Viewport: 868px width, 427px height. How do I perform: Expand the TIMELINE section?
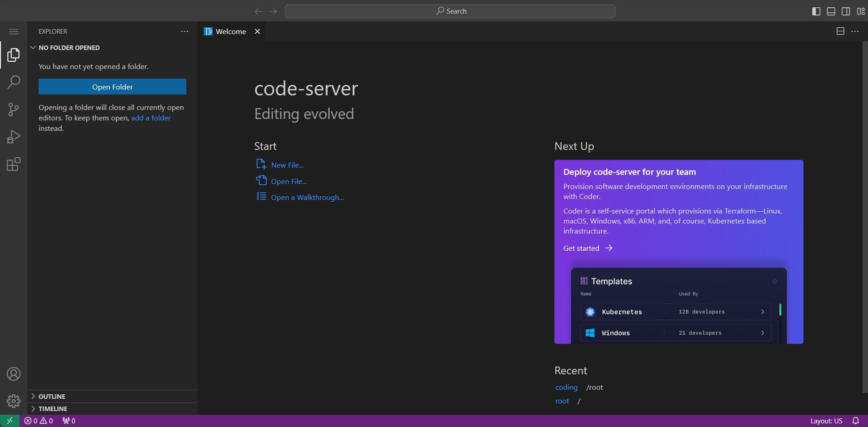tap(112, 409)
